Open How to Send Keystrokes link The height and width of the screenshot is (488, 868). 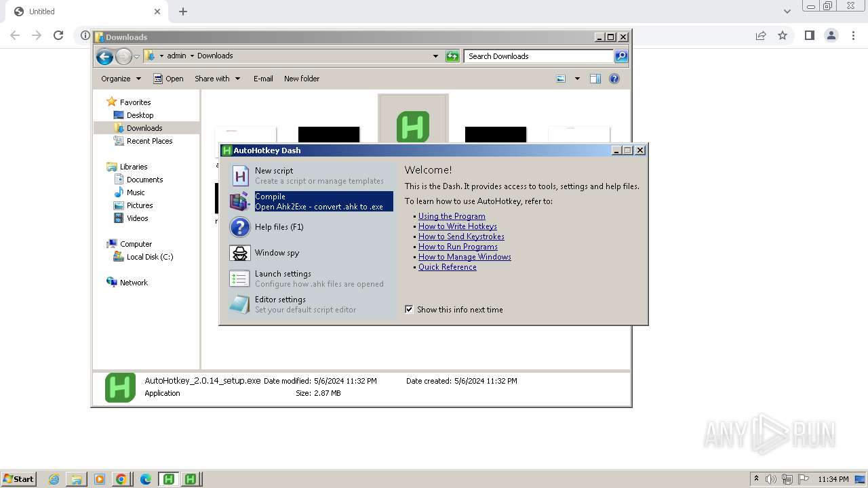point(461,237)
